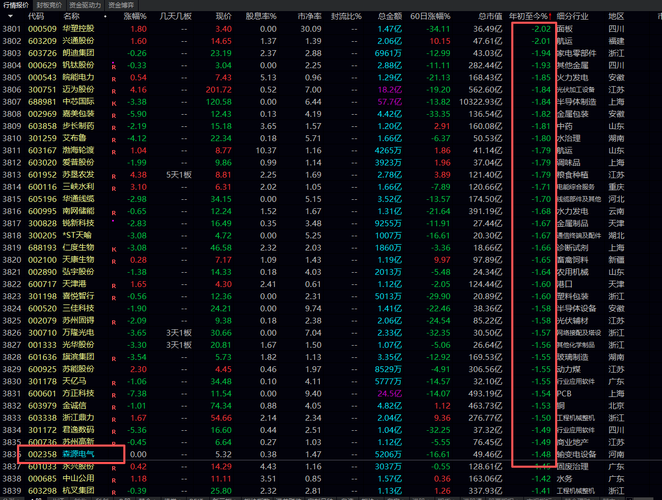The image size is (662, 500).
Task: Select stock code 000509 in row 3801
Action: tap(42, 29)
